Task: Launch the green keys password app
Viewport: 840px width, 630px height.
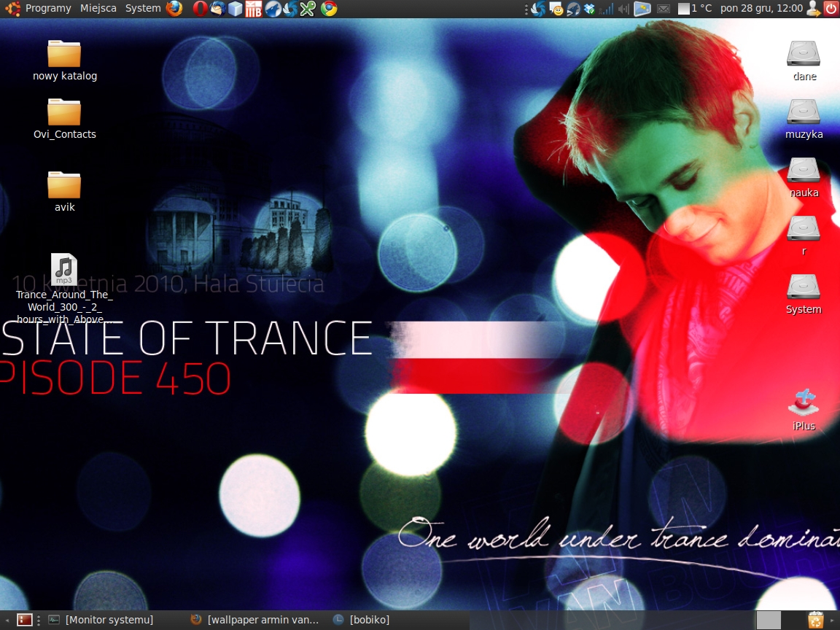Action: [308, 9]
